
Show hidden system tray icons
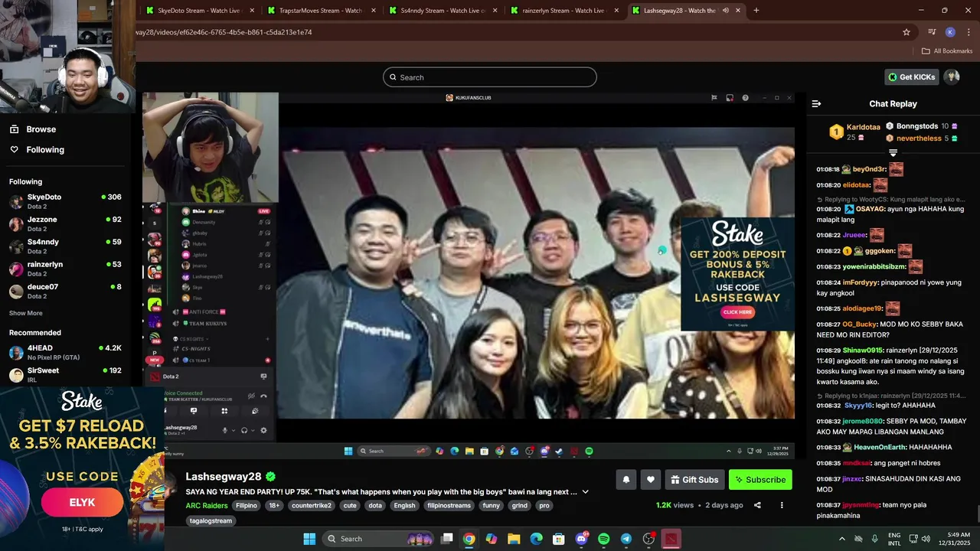click(x=842, y=539)
